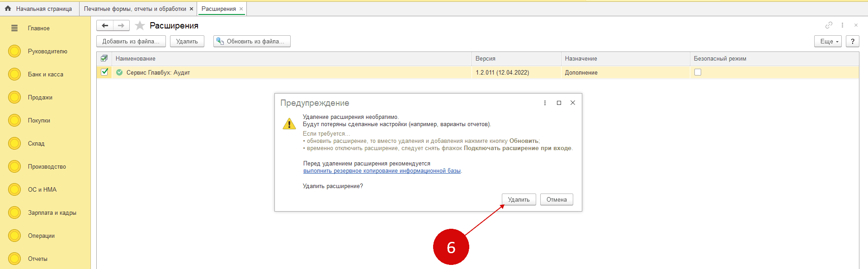Open the Зарплата и кадры section

click(52, 212)
